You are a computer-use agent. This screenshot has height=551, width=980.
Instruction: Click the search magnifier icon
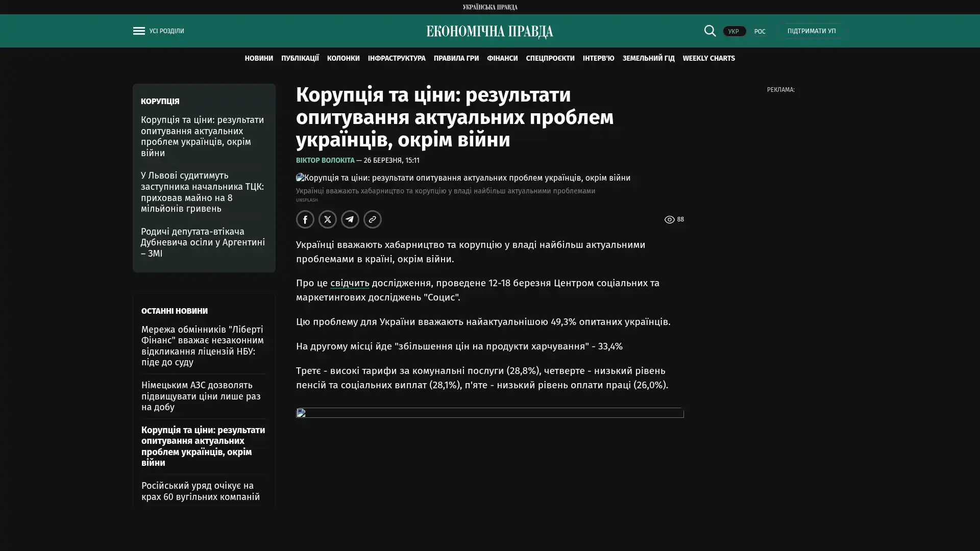point(709,31)
